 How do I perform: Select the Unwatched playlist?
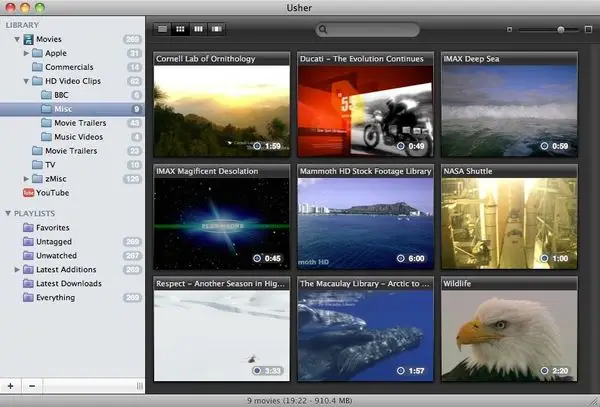(x=72, y=256)
